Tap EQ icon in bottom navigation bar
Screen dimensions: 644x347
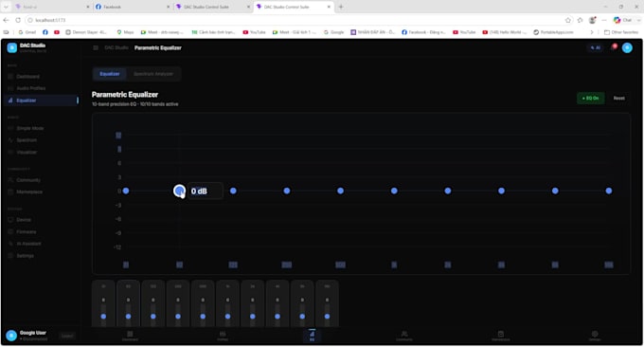pyautogui.click(x=312, y=336)
